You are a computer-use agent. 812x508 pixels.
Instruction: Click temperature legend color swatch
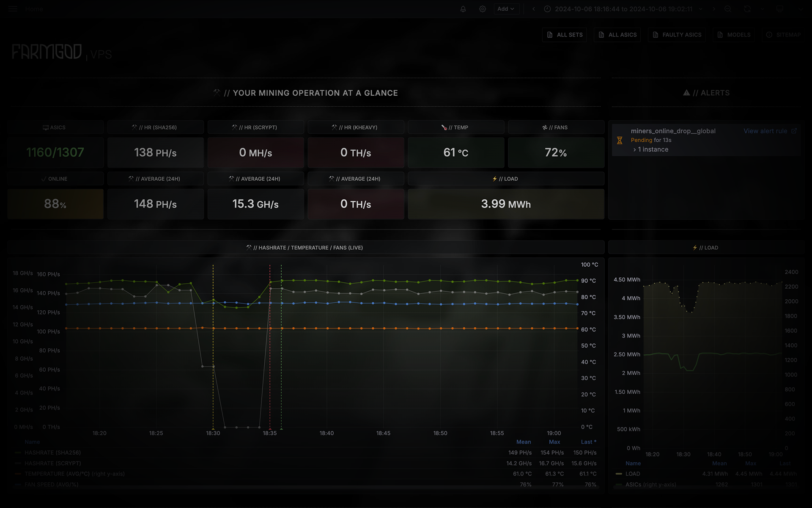pos(18,474)
